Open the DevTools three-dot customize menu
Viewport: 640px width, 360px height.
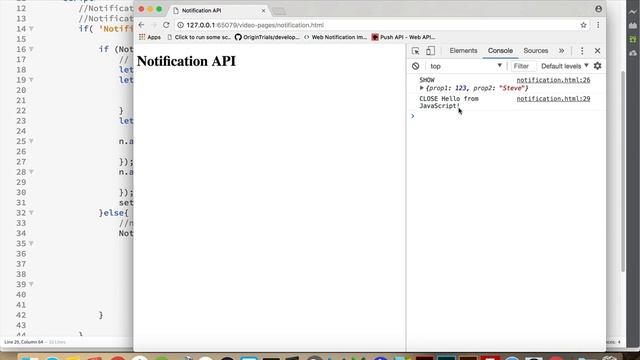click(582, 51)
